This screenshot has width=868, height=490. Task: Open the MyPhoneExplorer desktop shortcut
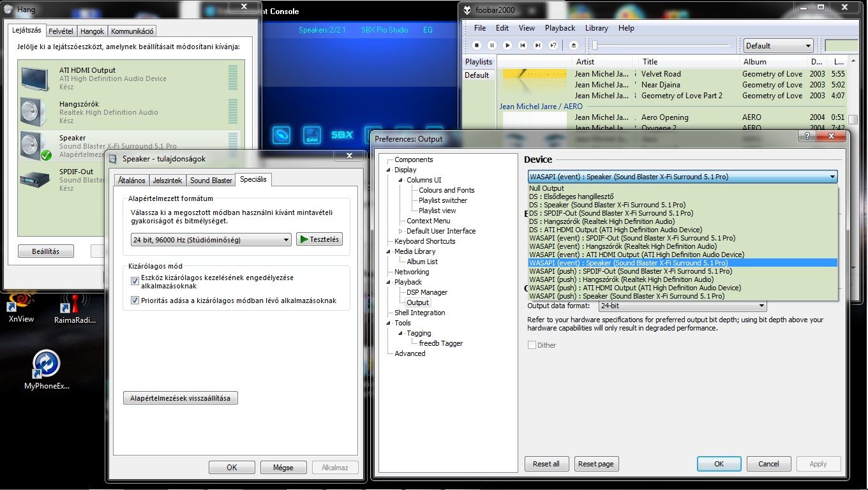pyautogui.click(x=47, y=370)
